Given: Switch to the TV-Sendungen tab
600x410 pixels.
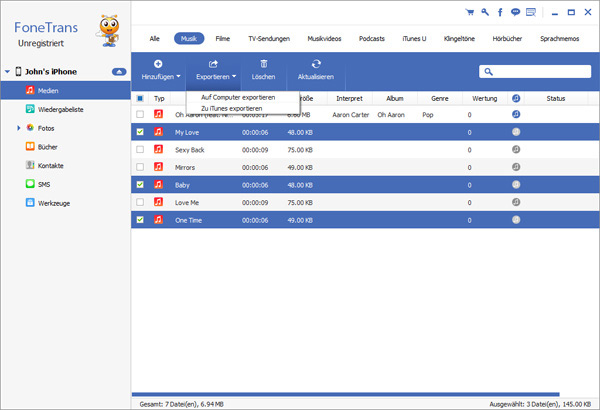Looking at the screenshot, I should coord(269,39).
